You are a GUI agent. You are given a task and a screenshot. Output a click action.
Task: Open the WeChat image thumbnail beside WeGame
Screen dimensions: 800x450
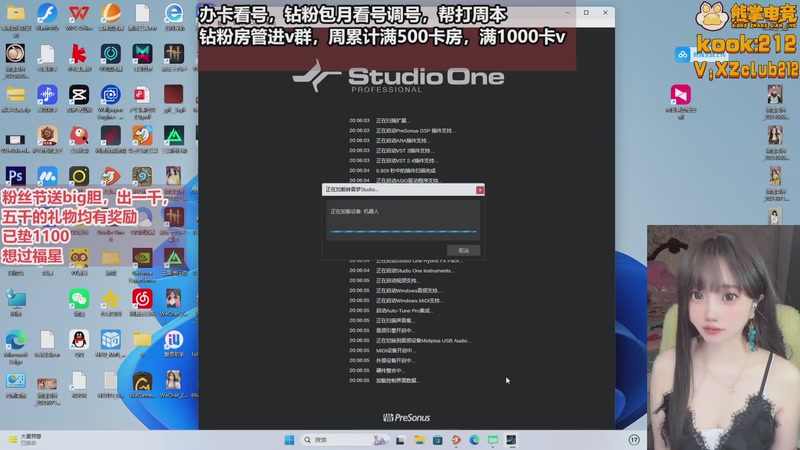(x=174, y=381)
